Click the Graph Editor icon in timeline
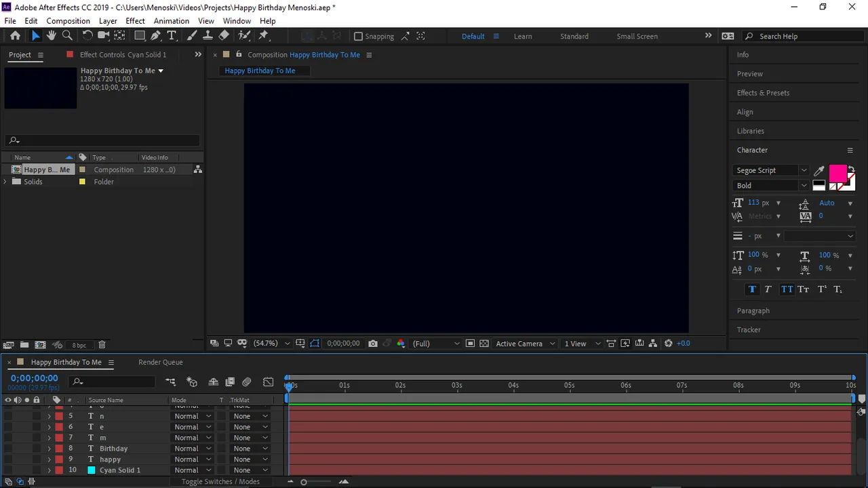Viewport: 868px width, 488px height. (x=269, y=382)
